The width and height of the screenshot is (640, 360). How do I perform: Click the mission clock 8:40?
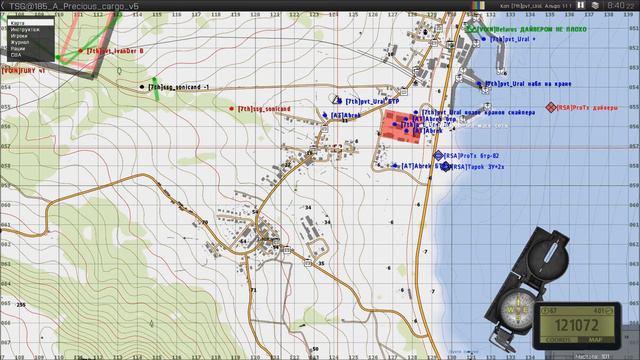coord(617,5)
